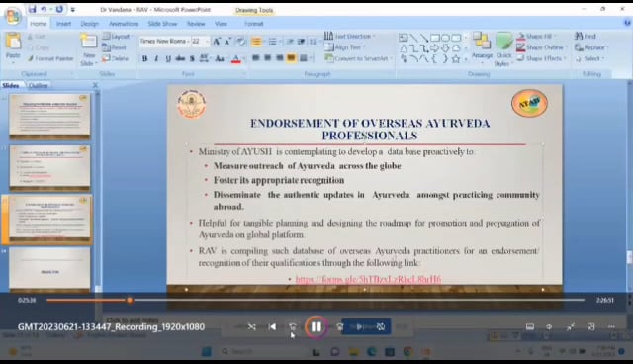Toggle Italic formatting
The width and height of the screenshot is (633, 364).
coord(156,59)
